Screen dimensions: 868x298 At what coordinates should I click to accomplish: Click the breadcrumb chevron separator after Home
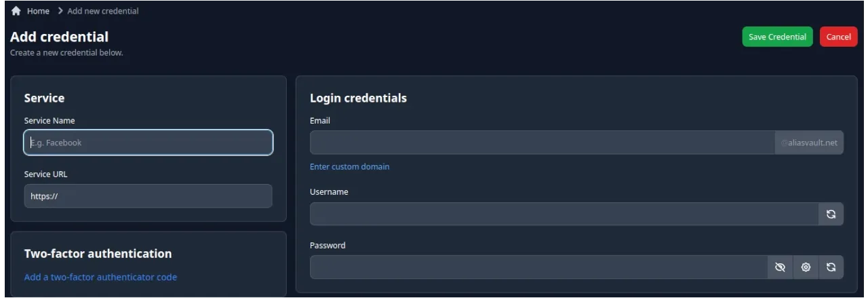[60, 11]
